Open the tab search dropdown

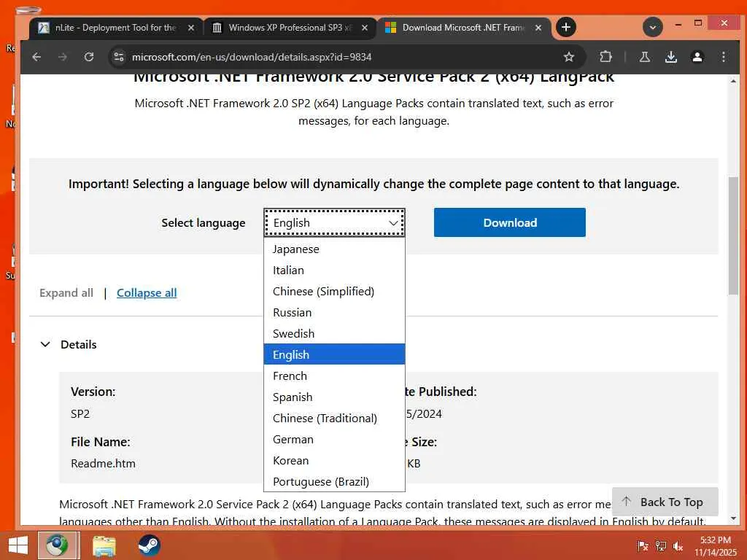(x=653, y=27)
